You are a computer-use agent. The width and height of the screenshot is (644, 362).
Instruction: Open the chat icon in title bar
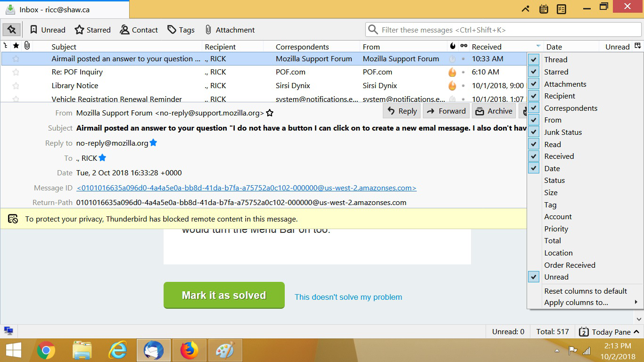(x=526, y=9)
